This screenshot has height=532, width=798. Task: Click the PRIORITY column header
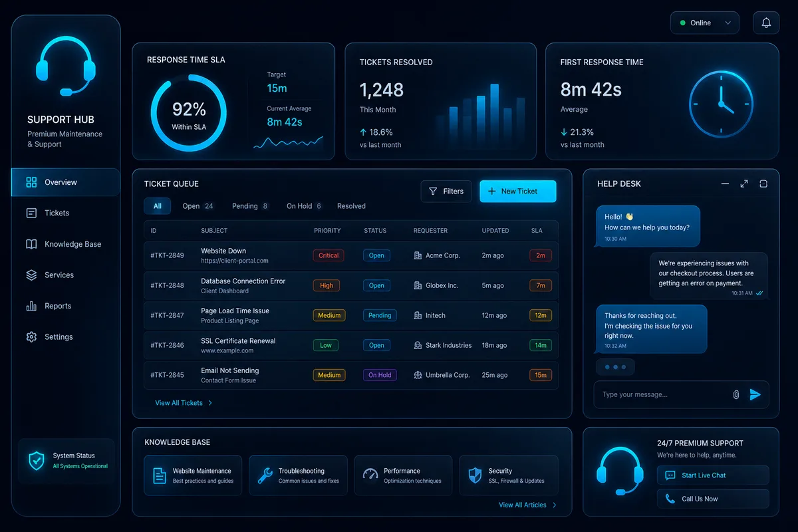click(x=327, y=231)
